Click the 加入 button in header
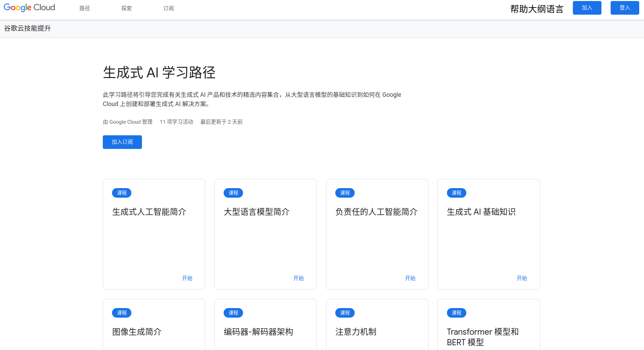This screenshot has height=350, width=644. tap(587, 8)
